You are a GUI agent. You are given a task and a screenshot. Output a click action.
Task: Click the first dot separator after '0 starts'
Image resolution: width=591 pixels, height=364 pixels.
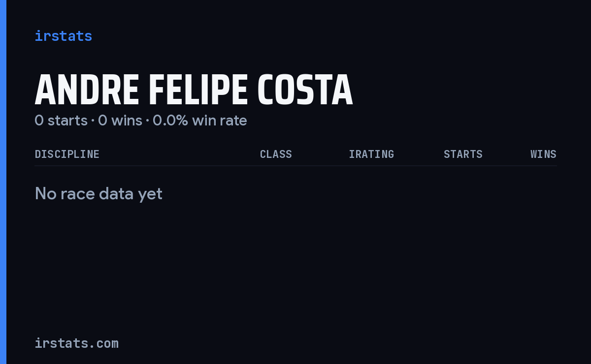[x=93, y=121]
